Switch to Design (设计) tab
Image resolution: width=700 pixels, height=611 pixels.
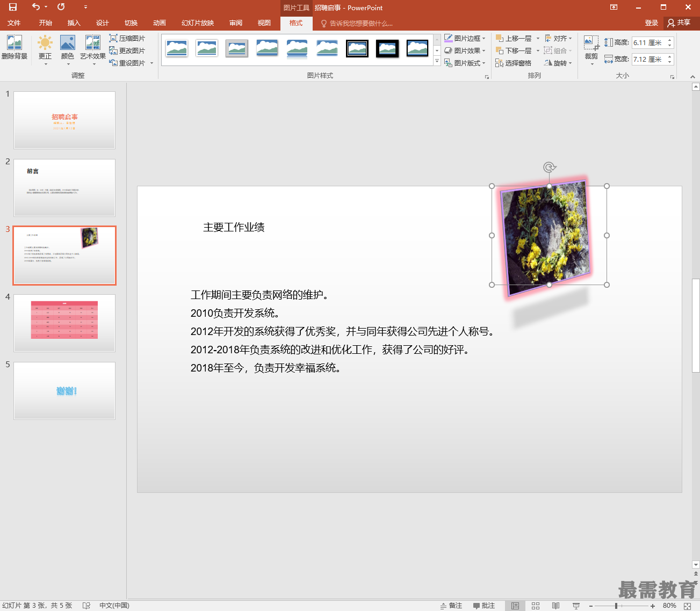pyautogui.click(x=103, y=23)
